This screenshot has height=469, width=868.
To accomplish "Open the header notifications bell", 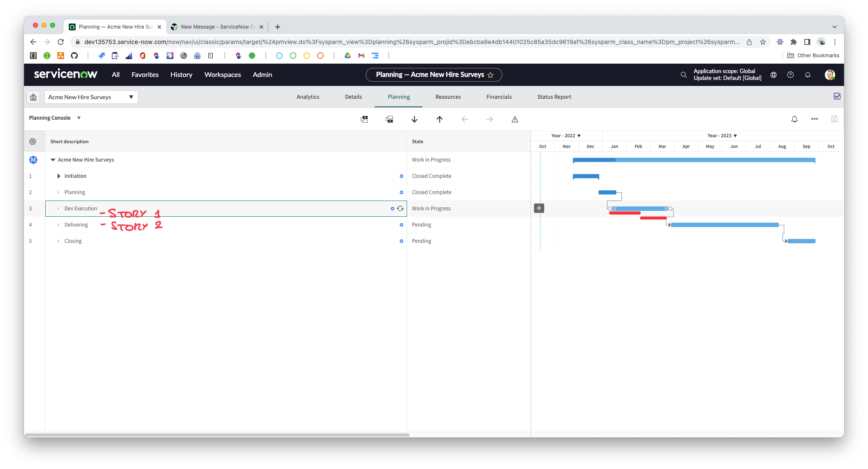I will 808,75.
